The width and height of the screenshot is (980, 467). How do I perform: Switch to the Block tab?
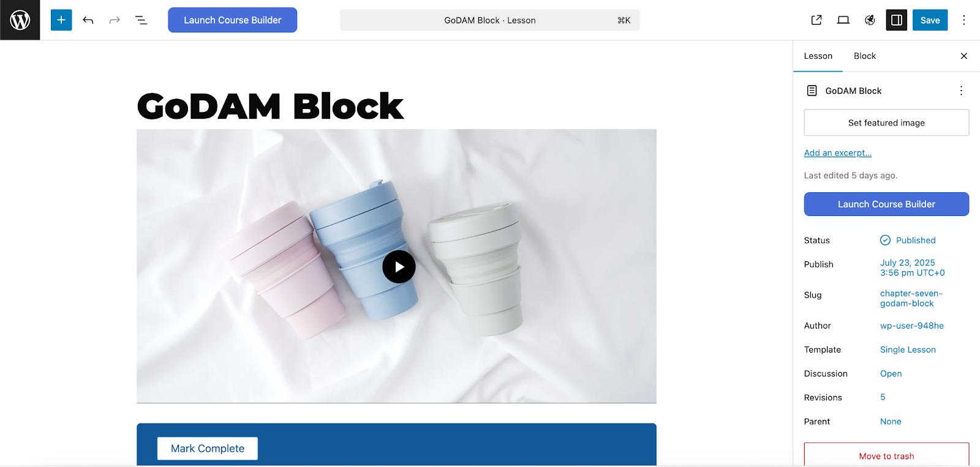(x=865, y=56)
